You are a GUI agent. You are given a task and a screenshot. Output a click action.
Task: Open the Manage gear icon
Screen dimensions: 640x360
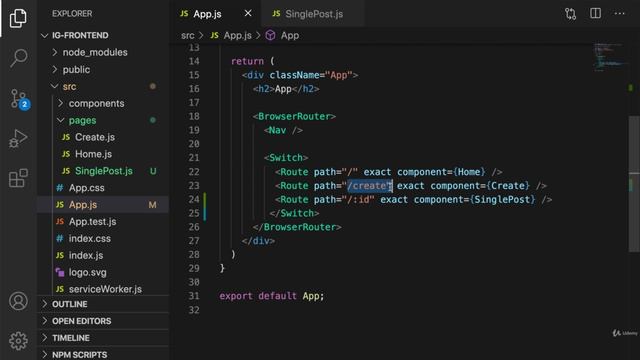point(18,340)
